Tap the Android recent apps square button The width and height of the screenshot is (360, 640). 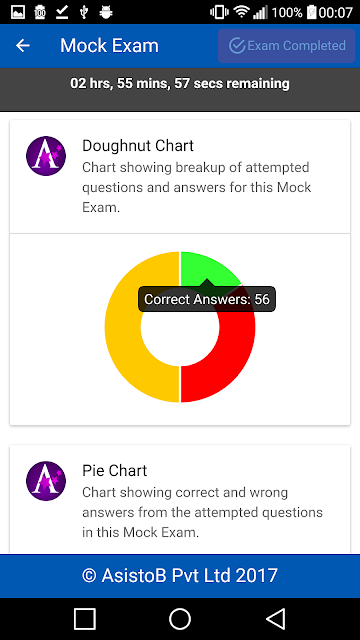pos(84,619)
